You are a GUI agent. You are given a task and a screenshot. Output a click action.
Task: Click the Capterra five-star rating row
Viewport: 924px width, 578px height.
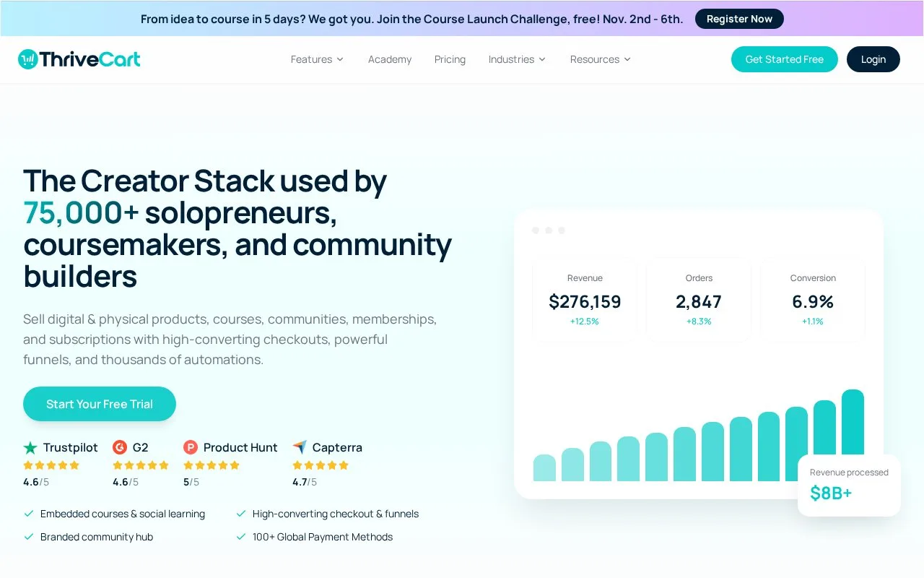321,465
